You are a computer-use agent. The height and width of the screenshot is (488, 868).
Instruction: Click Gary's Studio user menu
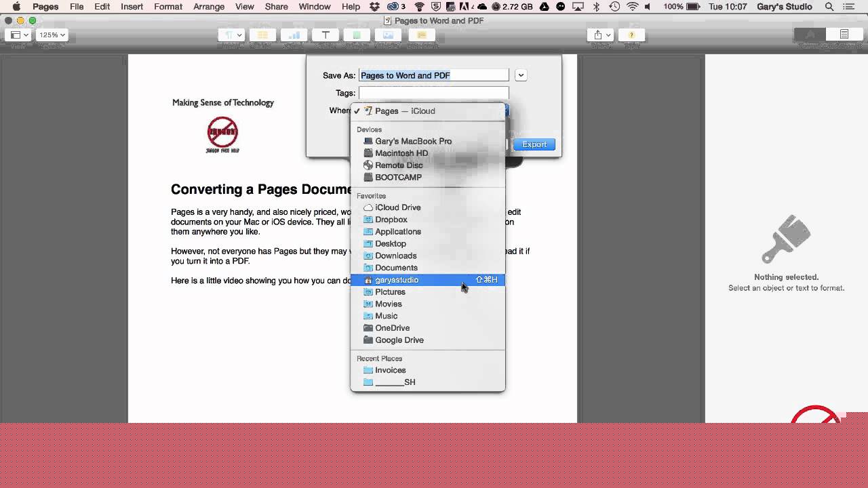(x=785, y=7)
